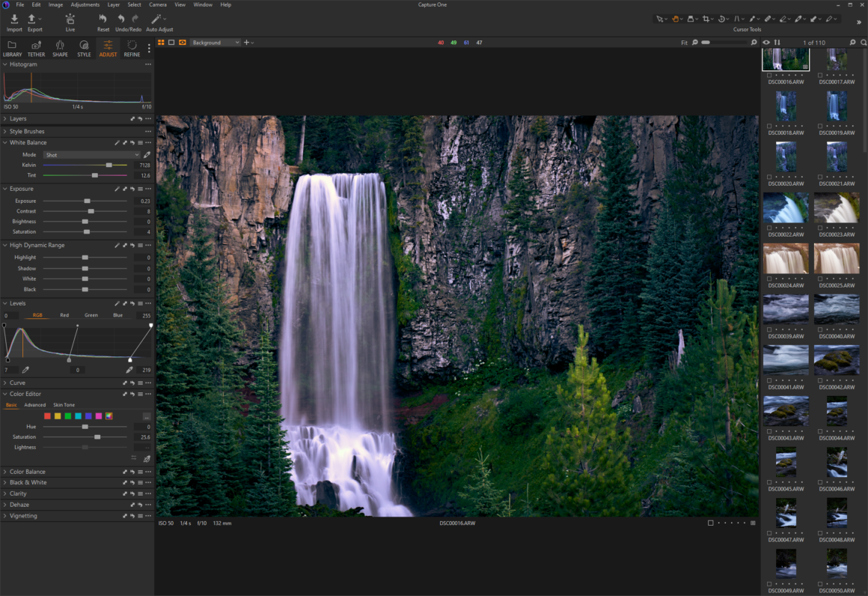Select the Pointer cursor tool
This screenshot has height=596, width=868.
659,19
